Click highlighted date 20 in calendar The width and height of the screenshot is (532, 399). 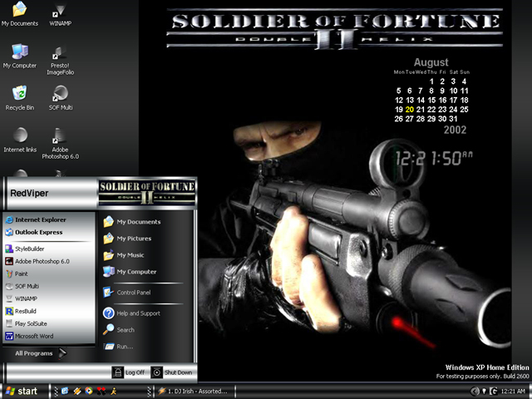[x=410, y=110]
